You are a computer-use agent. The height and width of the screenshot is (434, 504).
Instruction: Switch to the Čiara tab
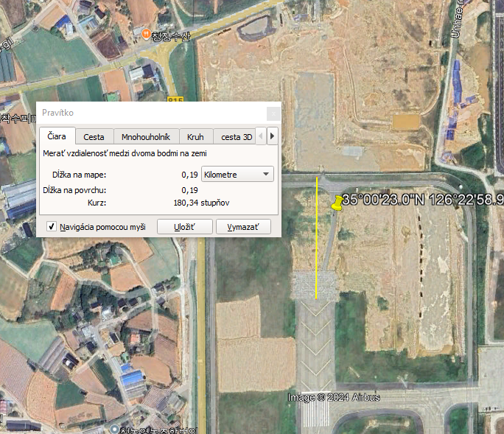coord(57,136)
